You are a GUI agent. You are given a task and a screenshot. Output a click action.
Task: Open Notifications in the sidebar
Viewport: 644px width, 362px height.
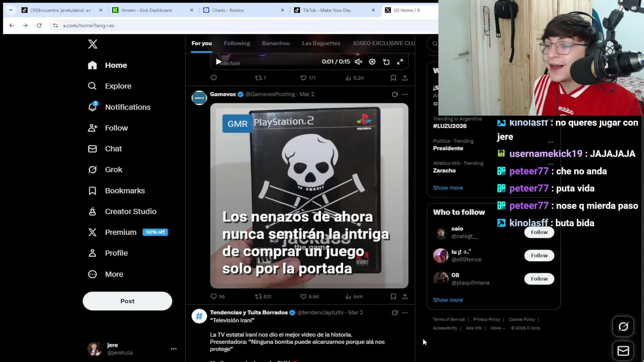(119, 107)
